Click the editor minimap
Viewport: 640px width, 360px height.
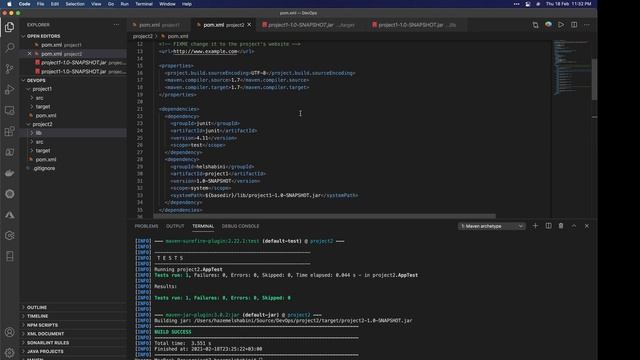tap(571, 67)
